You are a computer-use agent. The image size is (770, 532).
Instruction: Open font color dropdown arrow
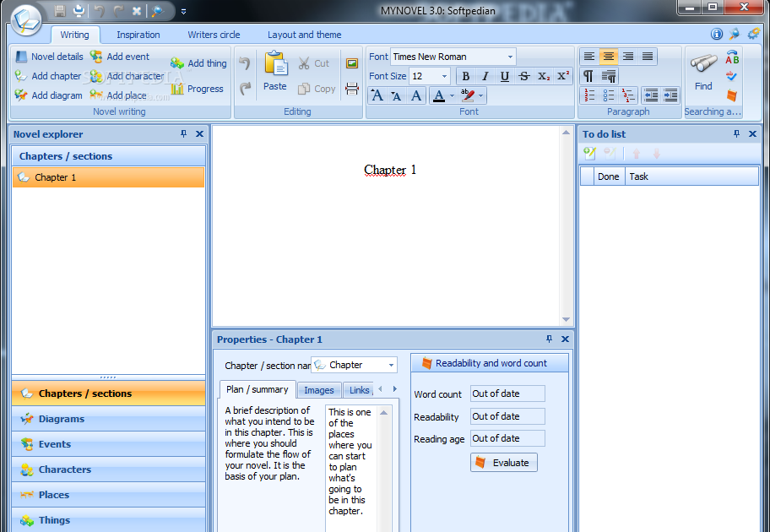tap(453, 95)
